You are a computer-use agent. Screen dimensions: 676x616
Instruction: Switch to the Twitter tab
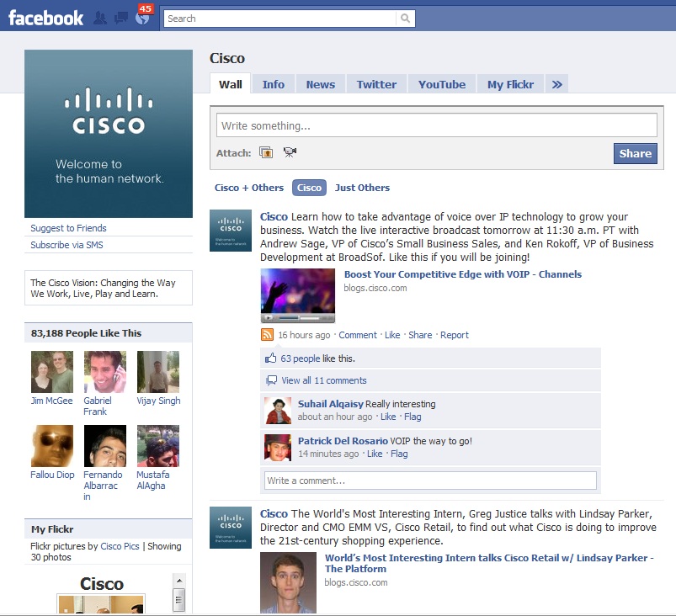coord(376,84)
